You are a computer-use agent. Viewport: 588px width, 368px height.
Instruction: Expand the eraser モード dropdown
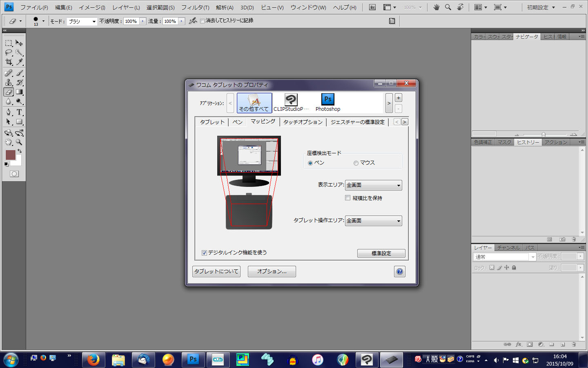82,21
